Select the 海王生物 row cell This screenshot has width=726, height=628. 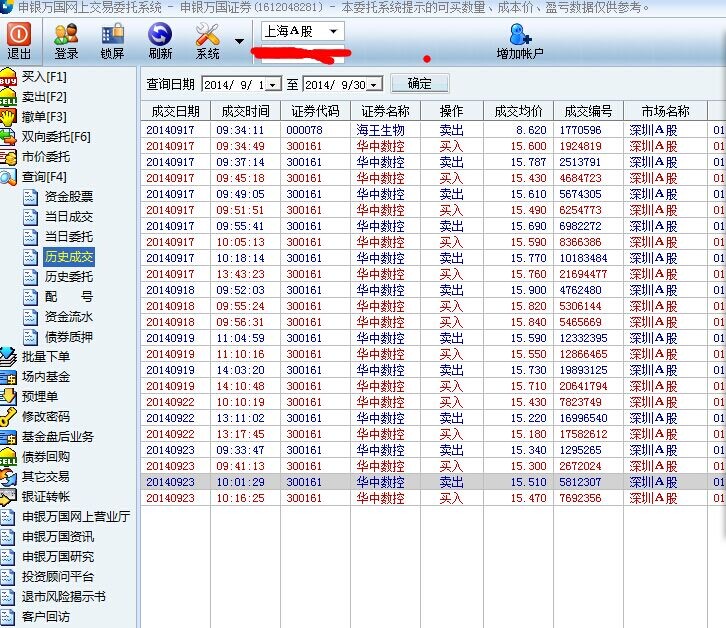click(x=381, y=130)
